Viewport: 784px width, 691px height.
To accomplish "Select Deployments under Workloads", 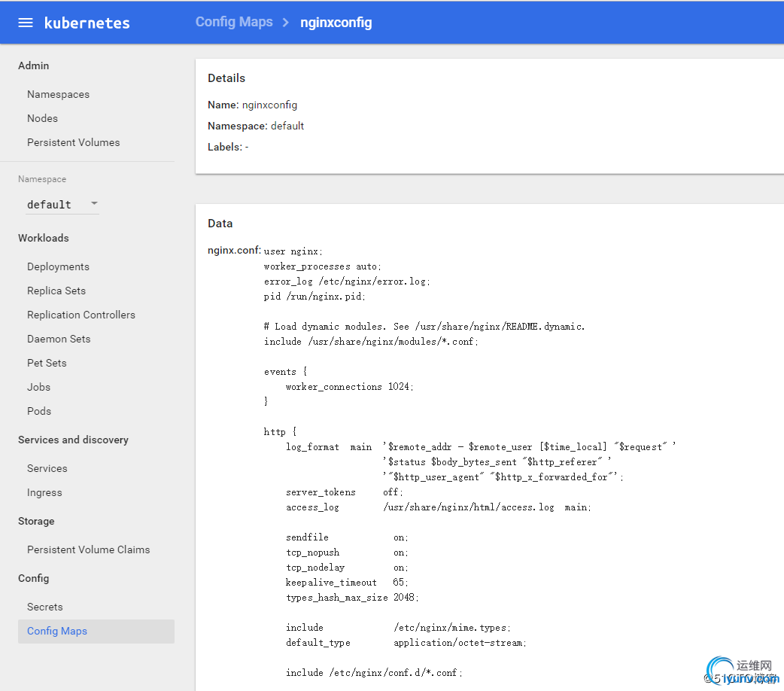I will 58,266.
